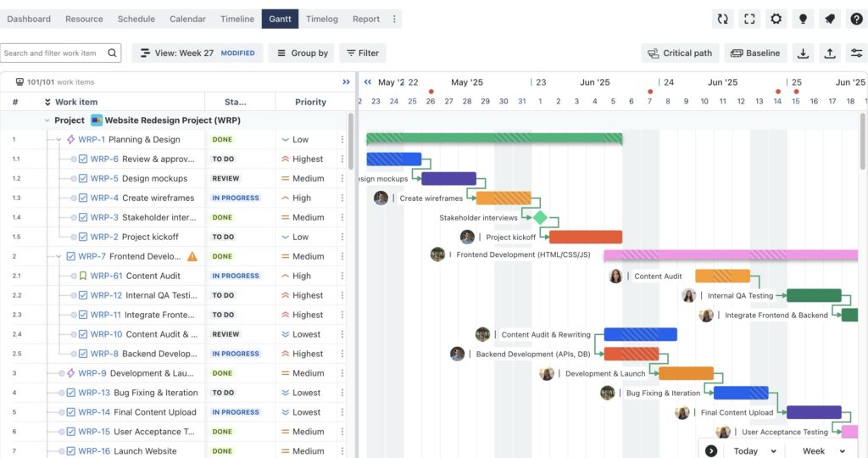Click the timeline back double-arrow
The height and width of the screenshot is (458, 868).
(x=368, y=82)
